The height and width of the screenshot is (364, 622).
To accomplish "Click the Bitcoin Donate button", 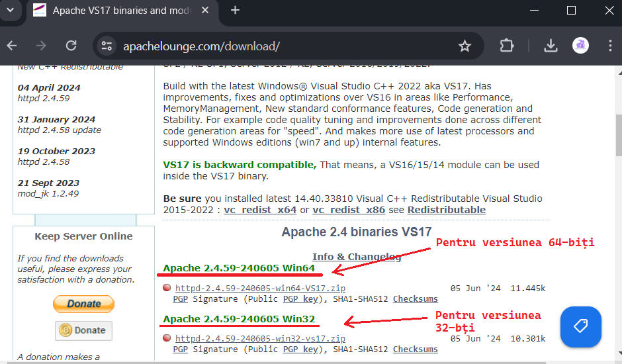I will [83, 331].
